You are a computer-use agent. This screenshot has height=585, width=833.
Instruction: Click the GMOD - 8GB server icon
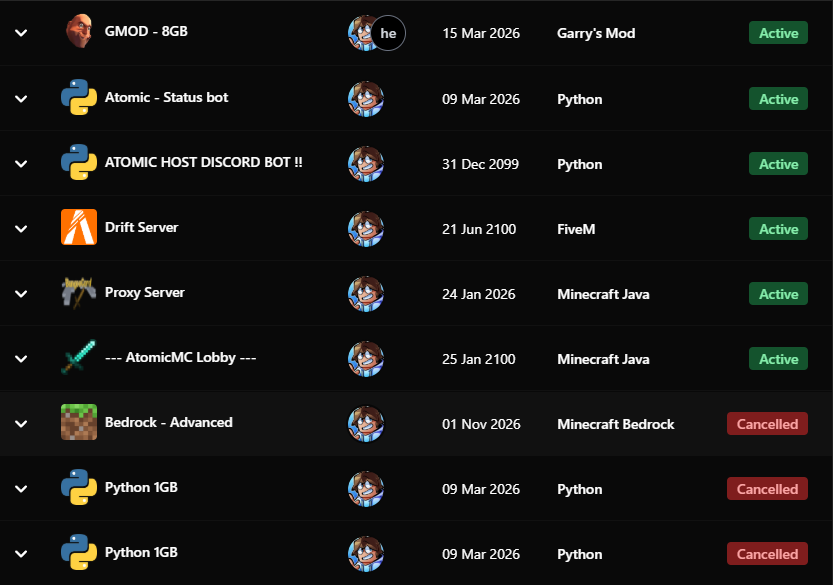(x=79, y=31)
